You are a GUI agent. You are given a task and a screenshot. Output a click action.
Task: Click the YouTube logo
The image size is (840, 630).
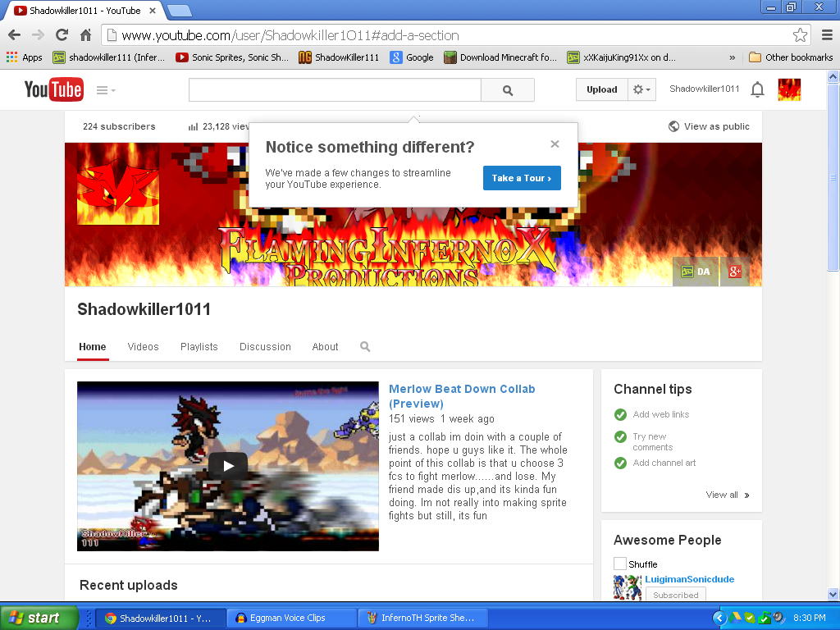53,89
